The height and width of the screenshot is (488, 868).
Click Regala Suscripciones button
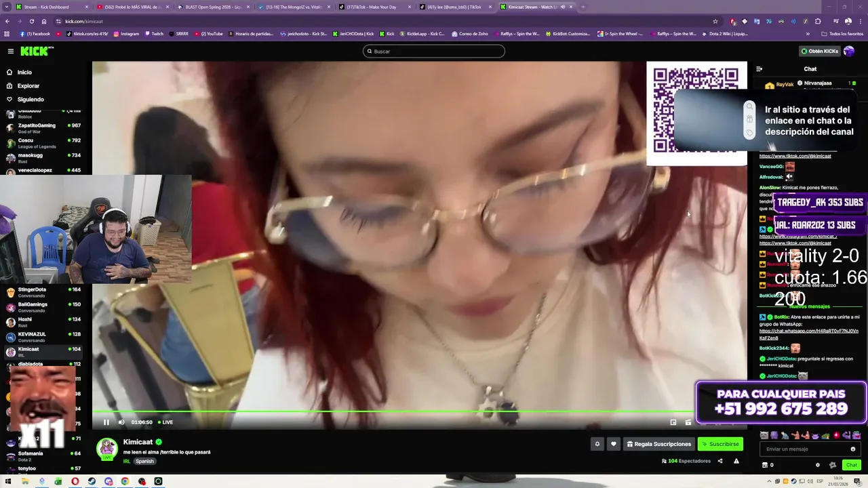tap(658, 444)
